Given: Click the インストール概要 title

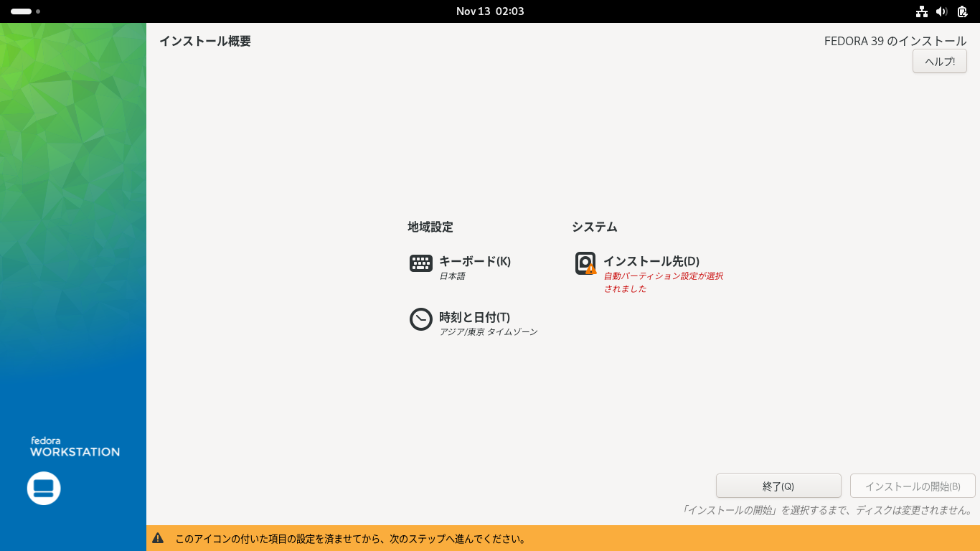Looking at the screenshot, I should 205,41.
